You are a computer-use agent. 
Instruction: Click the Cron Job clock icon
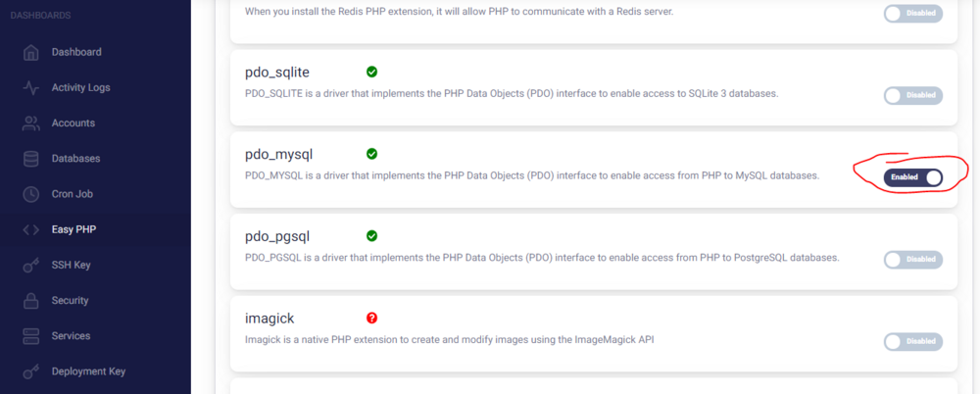point(31,194)
